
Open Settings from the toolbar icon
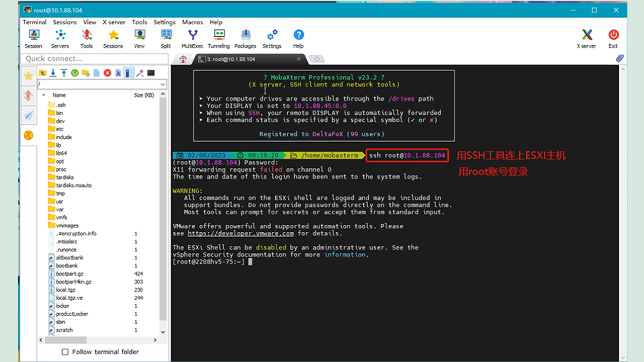(x=272, y=39)
